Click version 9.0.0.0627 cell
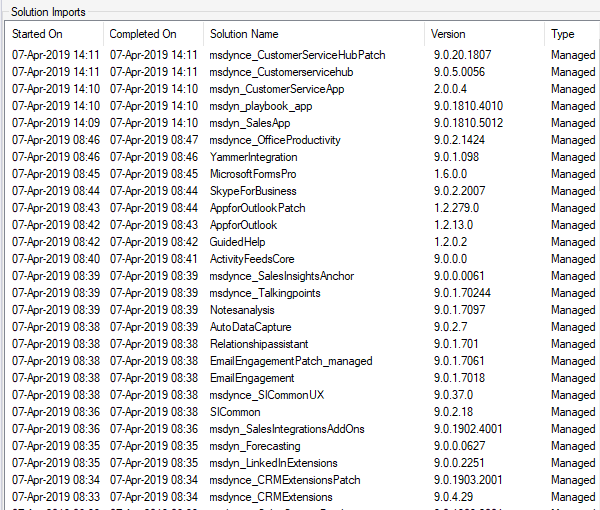The width and height of the screenshot is (600, 510). click(459, 446)
